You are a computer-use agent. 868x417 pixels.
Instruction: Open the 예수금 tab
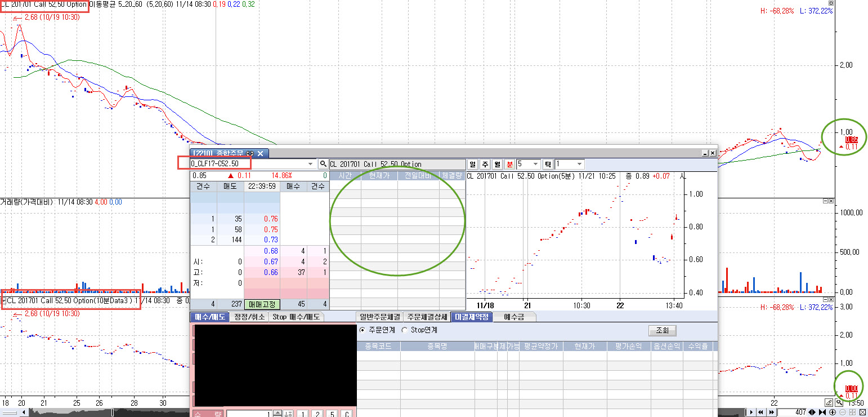click(514, 317)
